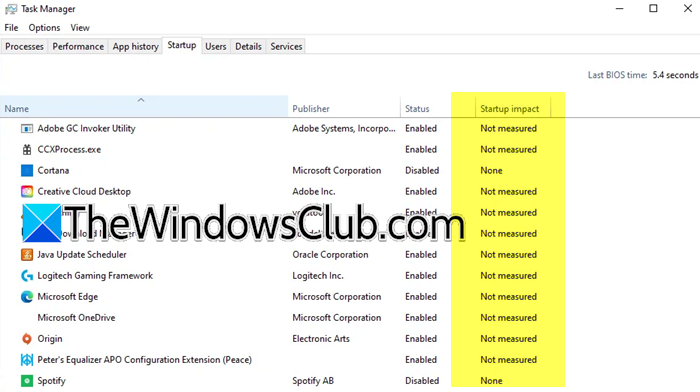Select the Peter's Equalizer APO Configuration Extension entry
Image resolution: width=700 pixels, height=392 pixels.
point(145,360)
